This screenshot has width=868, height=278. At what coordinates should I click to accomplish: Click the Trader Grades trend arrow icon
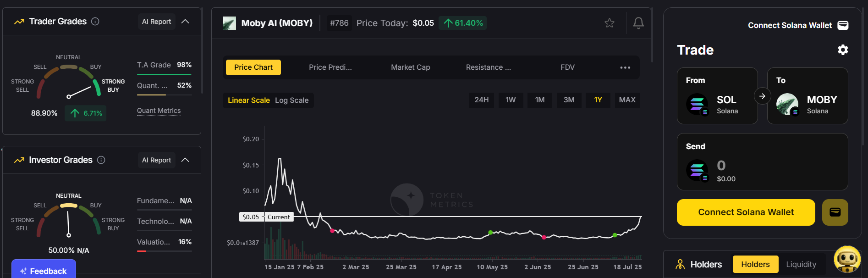point(19,22)
